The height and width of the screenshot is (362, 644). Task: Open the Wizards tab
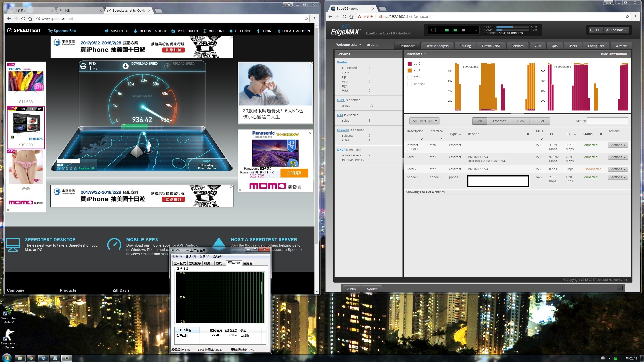621,46
